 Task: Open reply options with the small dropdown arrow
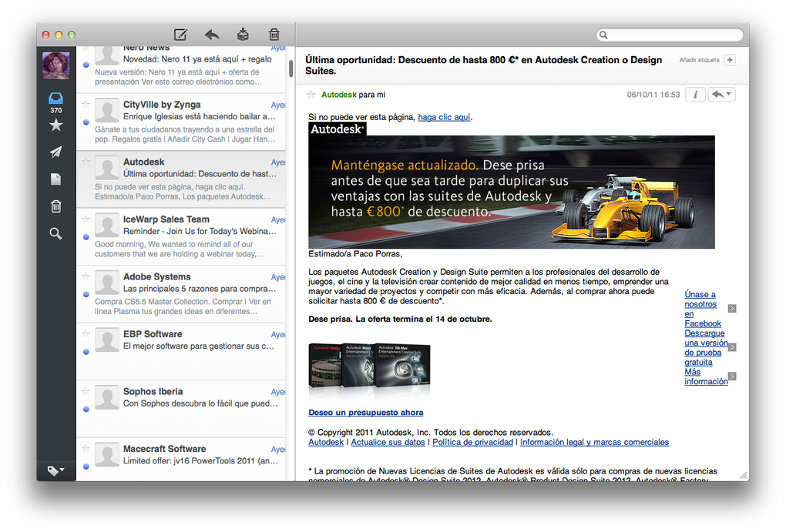point(730,94)
